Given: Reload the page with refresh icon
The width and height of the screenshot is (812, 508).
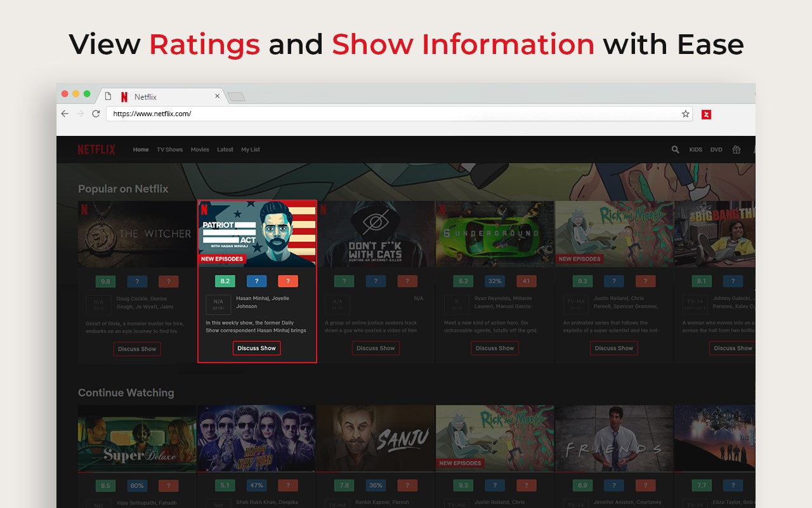Looking at the screenshot, I should (x=96, y=114).
